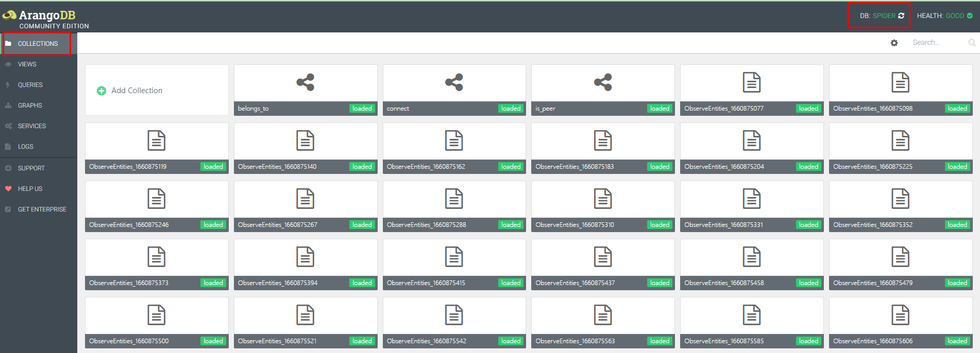This screenshot has height=353, width=980.
Task: Click the belongs_to edge collection icon
Action: [305, 82]
